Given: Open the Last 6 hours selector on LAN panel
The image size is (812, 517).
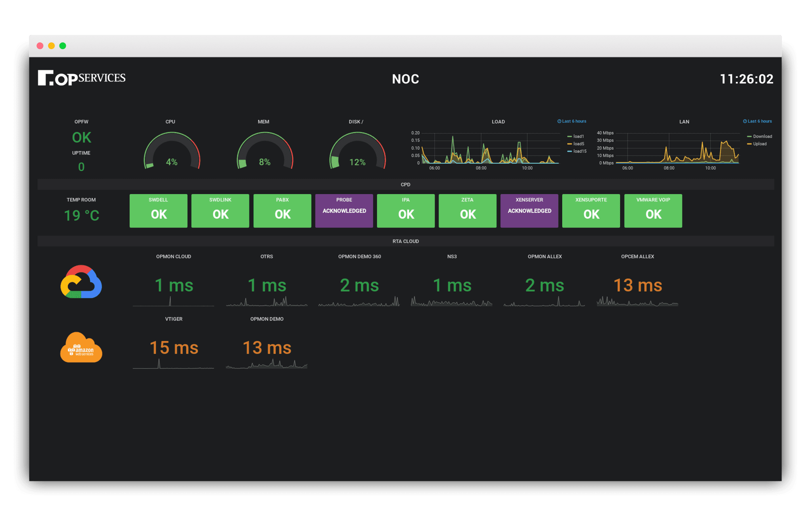Looking at the screenshot, I should pyautogui.click(x=758, y=121).
